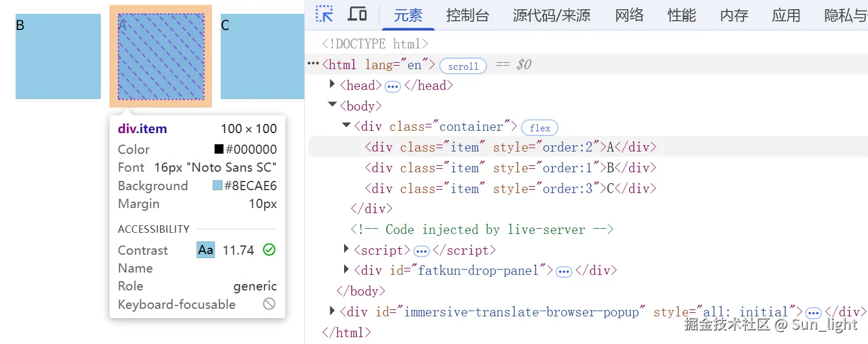Select the html lang="en" node

[379, 65]
